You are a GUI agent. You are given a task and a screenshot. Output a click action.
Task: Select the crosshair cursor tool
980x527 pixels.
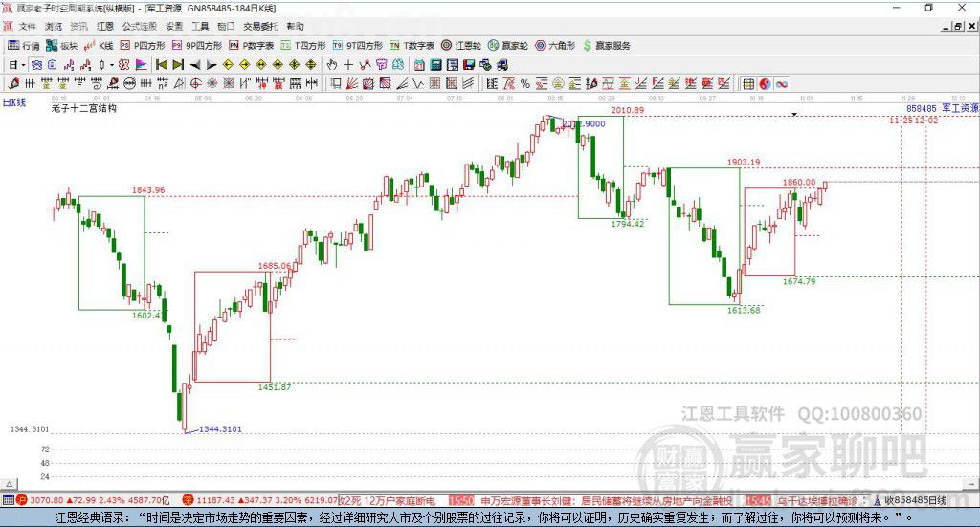348,65
